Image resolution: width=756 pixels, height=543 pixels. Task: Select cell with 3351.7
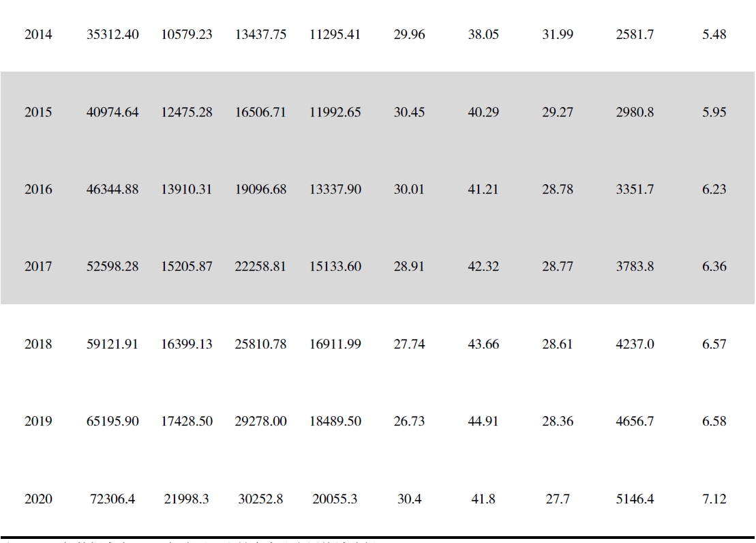coord(635,189)
